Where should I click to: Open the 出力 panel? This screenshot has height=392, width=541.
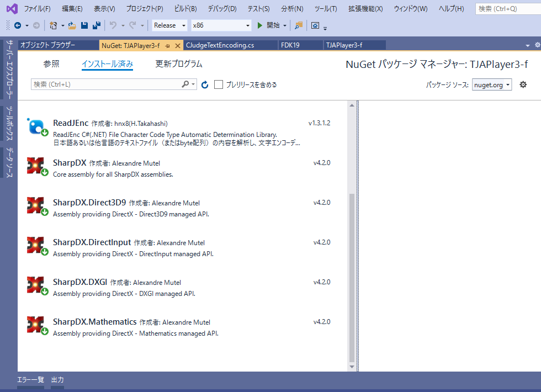pyautogui.click(x=57, y=379)
